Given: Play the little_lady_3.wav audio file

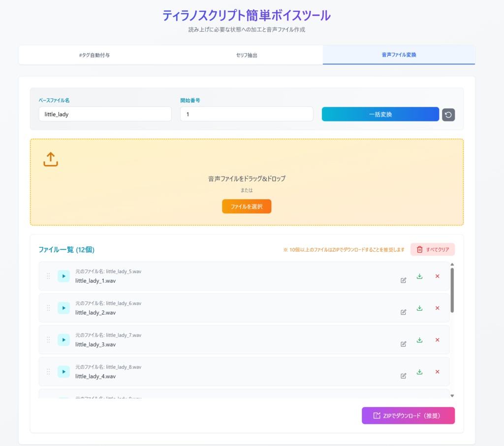Looking at the screenshot, I should tap(63, 340).
